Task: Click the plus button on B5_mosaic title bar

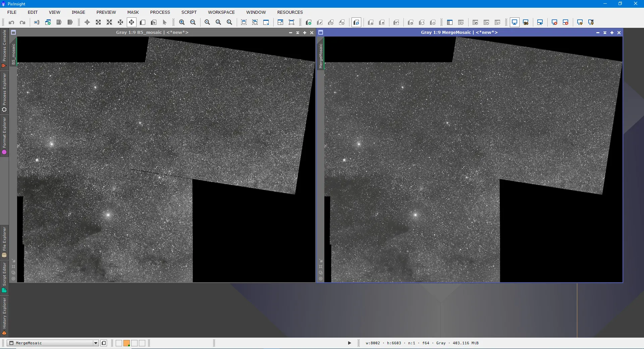Action: point(305,33)
